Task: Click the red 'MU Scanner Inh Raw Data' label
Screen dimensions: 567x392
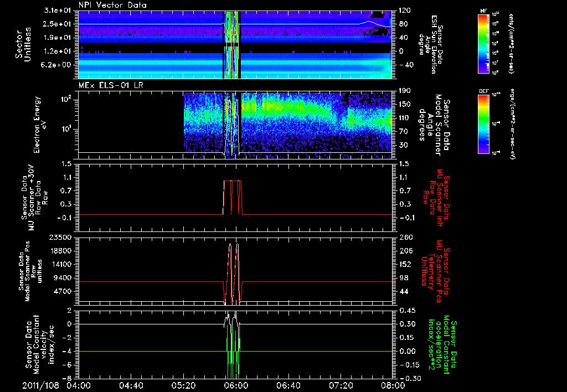Action: point(436,198)
